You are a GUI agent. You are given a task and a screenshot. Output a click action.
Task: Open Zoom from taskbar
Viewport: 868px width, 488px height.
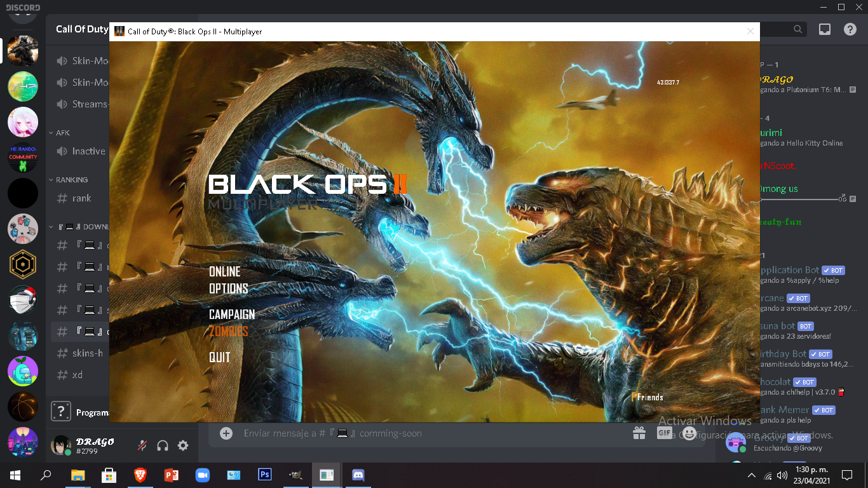[x=202, y=475]
